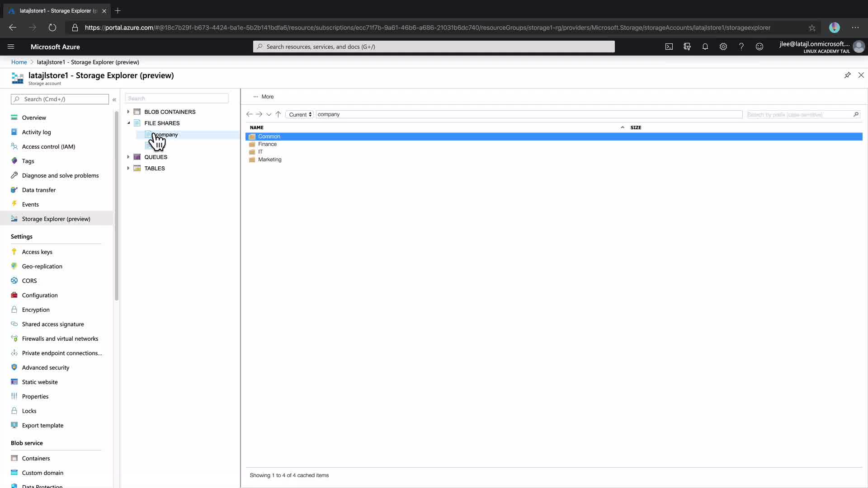The width and height of the screenshot is (868, 488).
Task: Open the portal hamburger menu
Action: tap(11, 47)
